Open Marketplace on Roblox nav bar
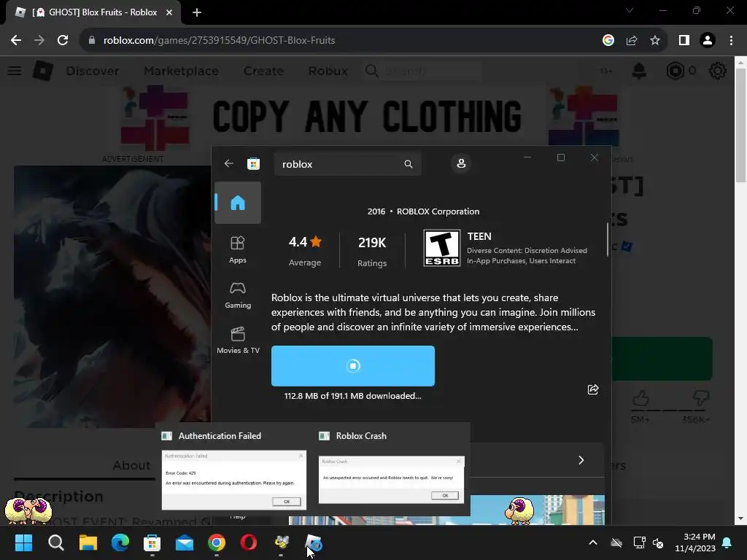747x560 pixels. (x=181, y=71)
